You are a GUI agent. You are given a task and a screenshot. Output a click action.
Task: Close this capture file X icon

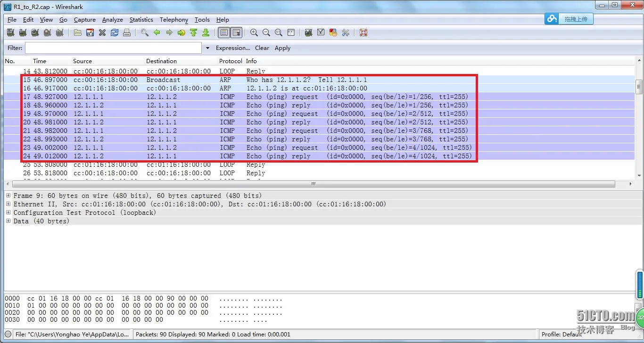pyautogui.click(x=102, y=33)
